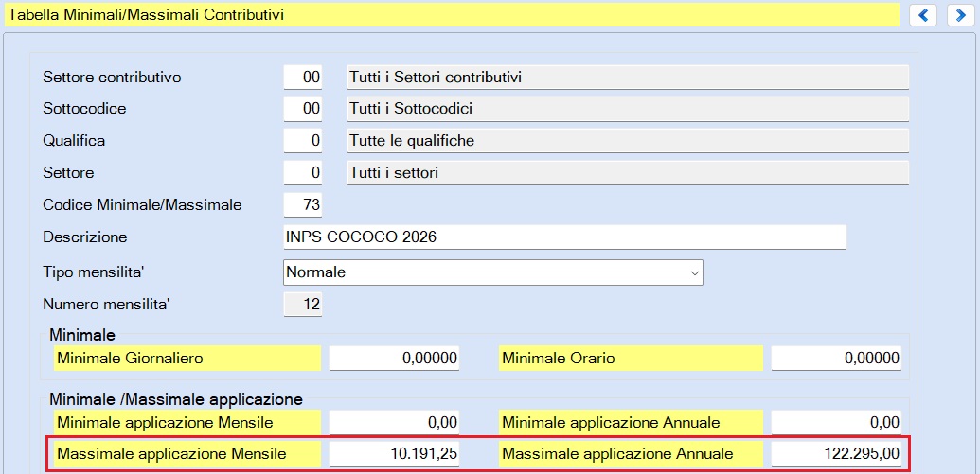Screen dimensions: 980x474
Task: Click the 'Tutti i Settori contributivi' description box
Action: (x=628, y=78)
